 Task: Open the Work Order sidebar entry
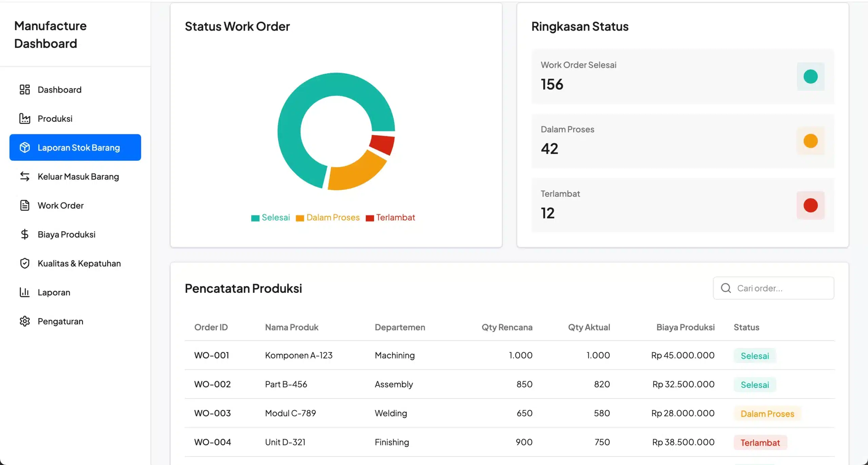pyautogui.click(x=60, y=205)
